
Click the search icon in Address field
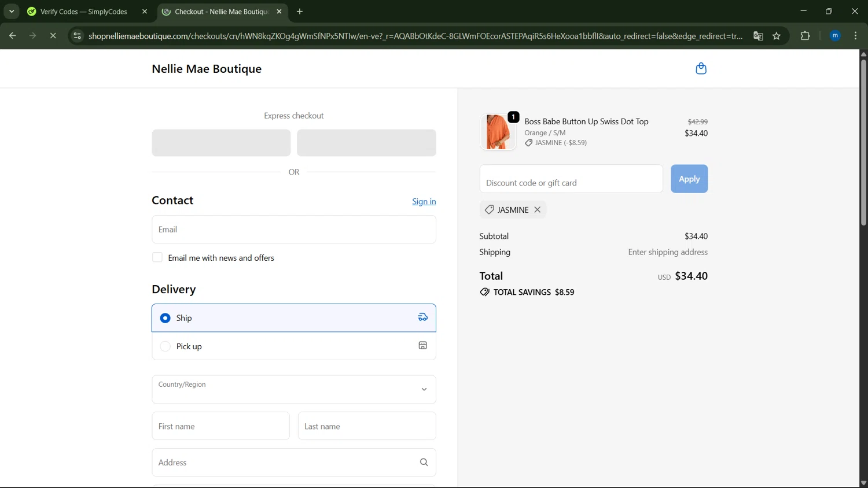coord(424,463)
